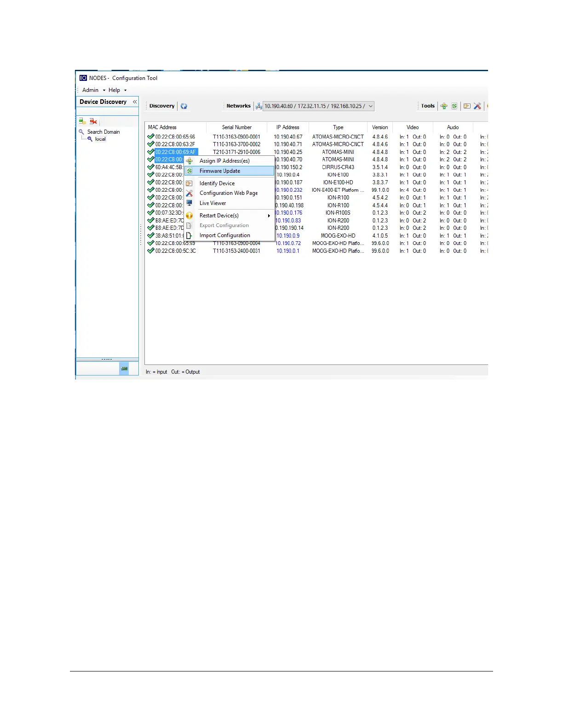
Task: Select Assign IP Address(es) in context menu
Action: point(224,161)
